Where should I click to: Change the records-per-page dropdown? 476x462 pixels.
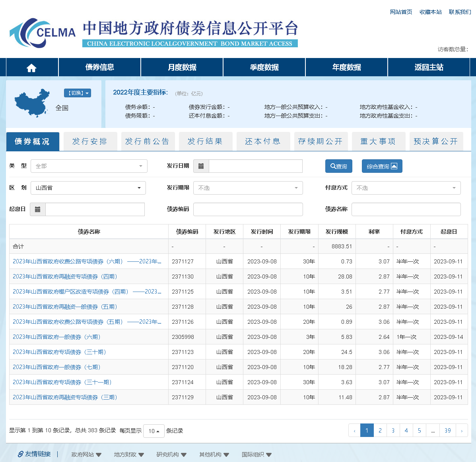pyautogui.click(x=154, y=431)
